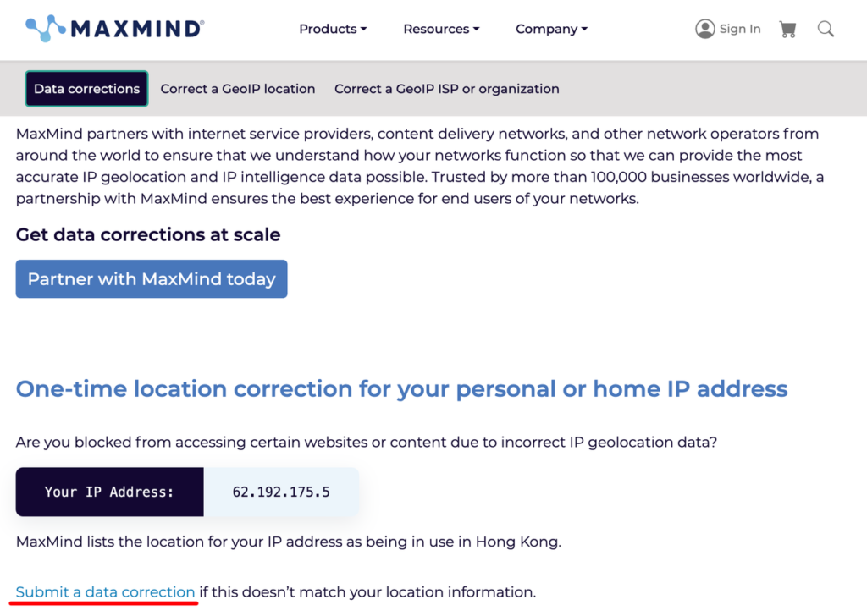
Task: Click the Get data corrections at scale heading
Action: [x=148, y=234]
